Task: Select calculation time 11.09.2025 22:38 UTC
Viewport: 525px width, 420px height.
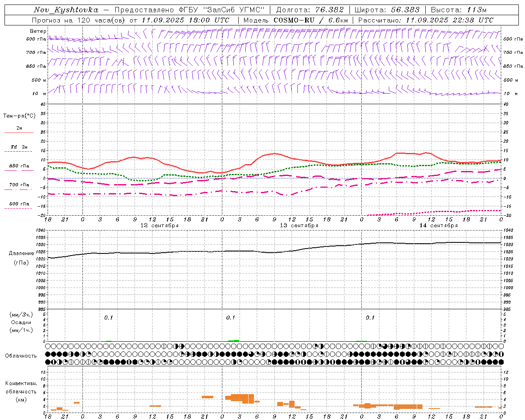Action: tap(450, 20)
